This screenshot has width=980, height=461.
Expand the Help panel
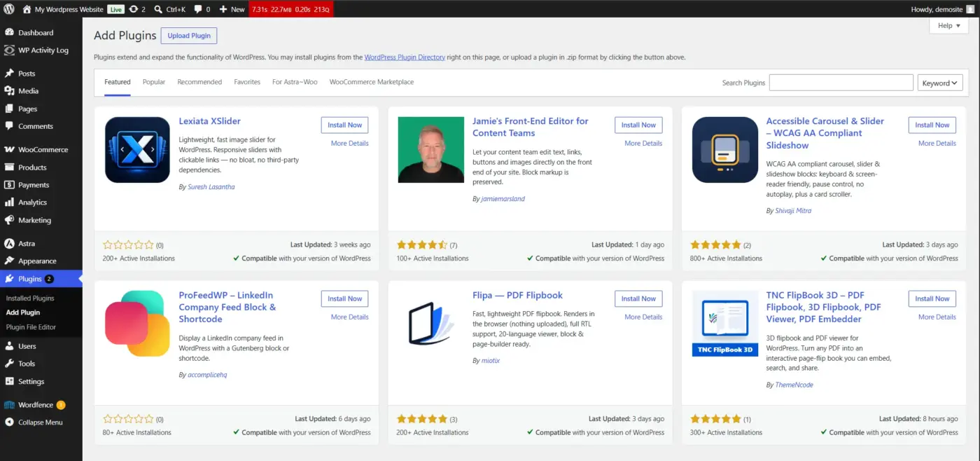[948, 26]
